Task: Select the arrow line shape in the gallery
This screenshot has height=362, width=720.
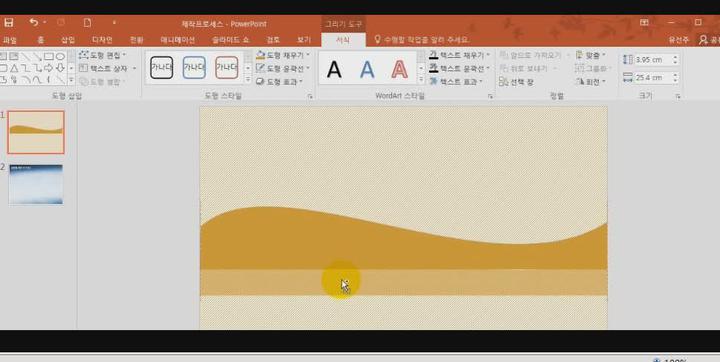Action: (x=38, y=57)
